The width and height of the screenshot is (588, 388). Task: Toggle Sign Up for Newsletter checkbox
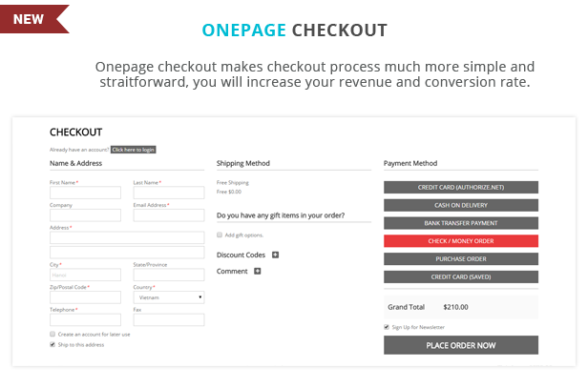click(387, 327)
